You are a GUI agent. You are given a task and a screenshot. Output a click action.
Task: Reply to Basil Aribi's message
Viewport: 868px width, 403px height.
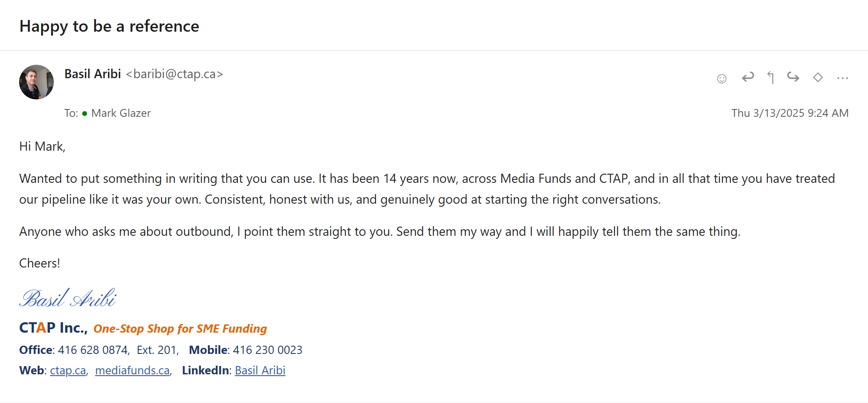(x=748, y=77)
